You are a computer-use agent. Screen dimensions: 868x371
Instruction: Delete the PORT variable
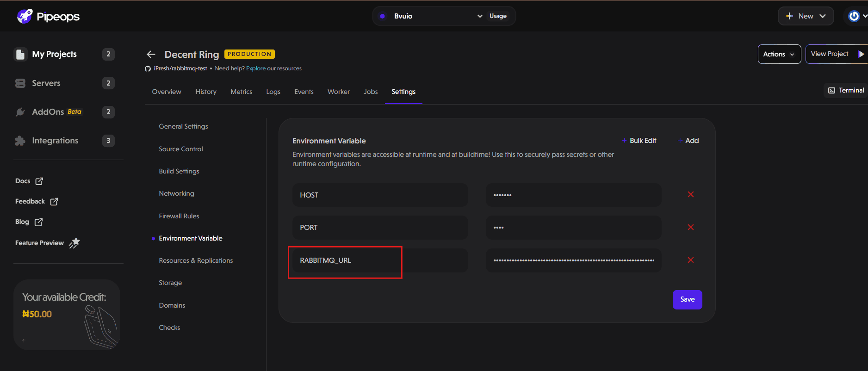[x=691, y=227]
